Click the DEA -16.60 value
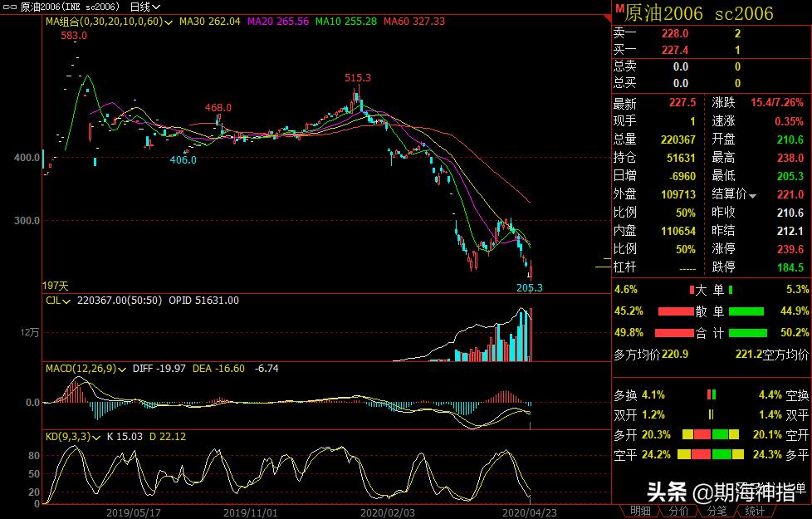 [x=218, y=369]
